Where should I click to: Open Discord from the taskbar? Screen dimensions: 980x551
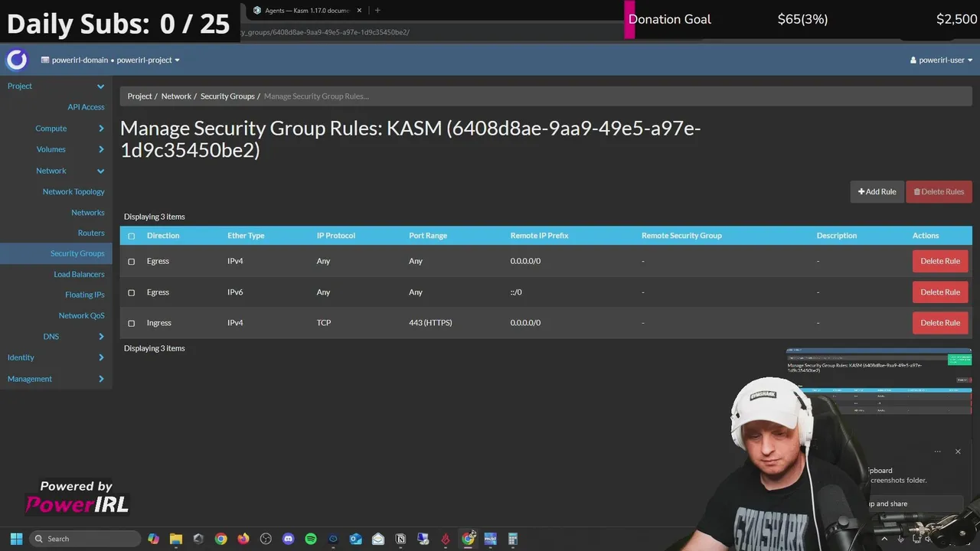[288, 539]
